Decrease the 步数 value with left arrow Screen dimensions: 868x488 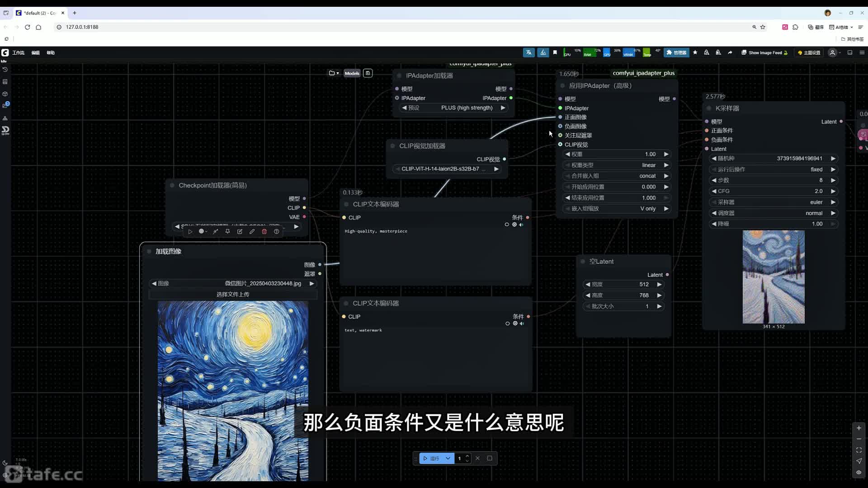point(714,180)
